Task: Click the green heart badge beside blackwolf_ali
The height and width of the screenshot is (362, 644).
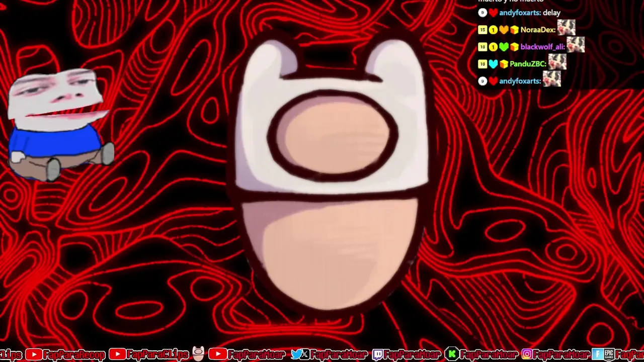Action: (504, 47)
